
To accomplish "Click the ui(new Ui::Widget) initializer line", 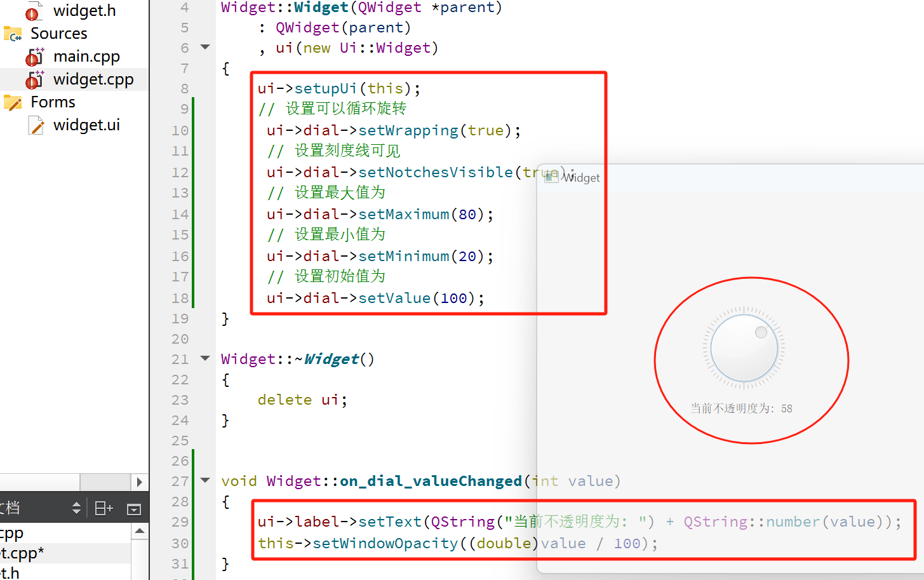I will pyautogui.click(x=348, y=48).
